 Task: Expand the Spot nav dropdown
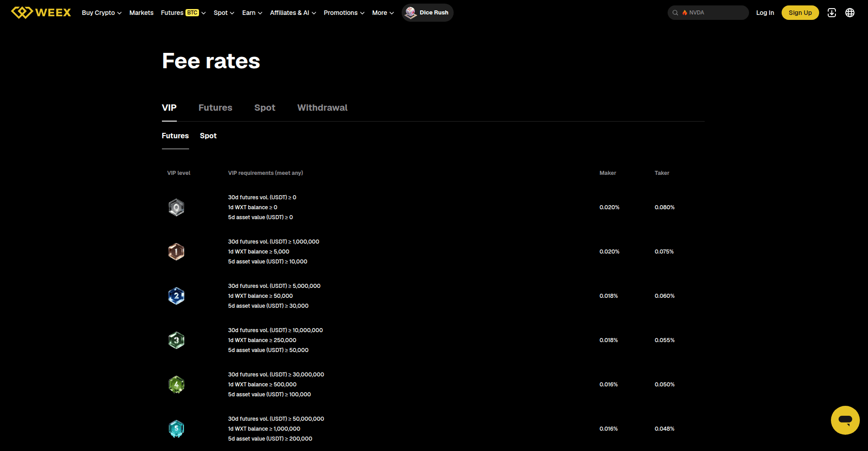224,13
